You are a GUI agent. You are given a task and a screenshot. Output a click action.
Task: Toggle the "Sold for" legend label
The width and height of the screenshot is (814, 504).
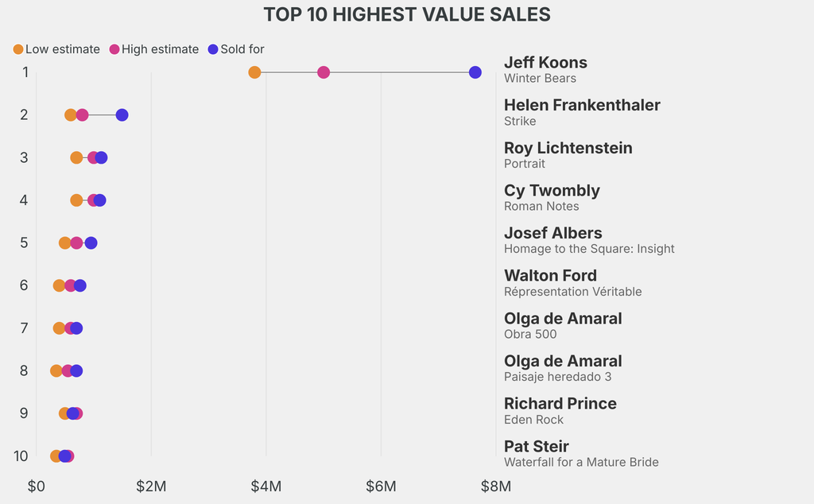click(242, 49)
